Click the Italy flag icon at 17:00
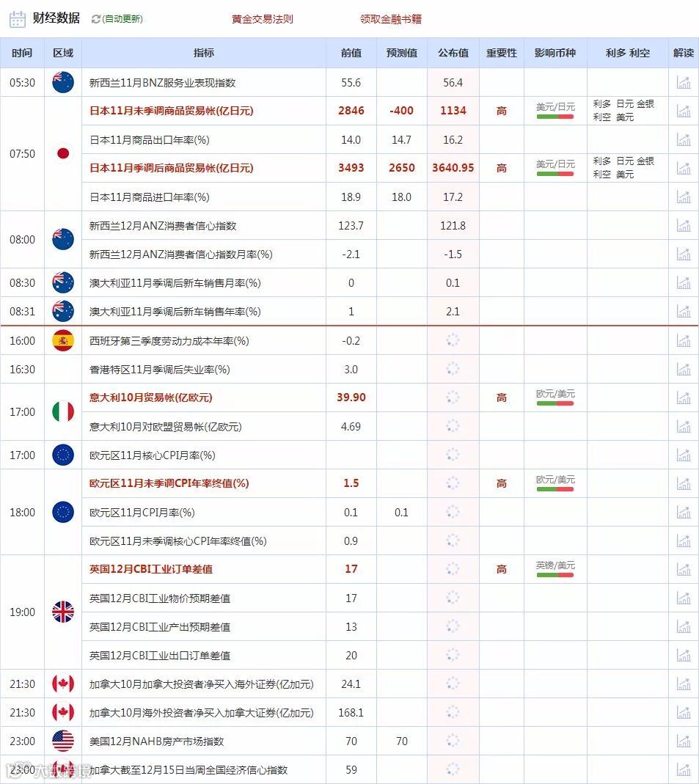This screenshot has height=784, width=699. coord(63,411)
